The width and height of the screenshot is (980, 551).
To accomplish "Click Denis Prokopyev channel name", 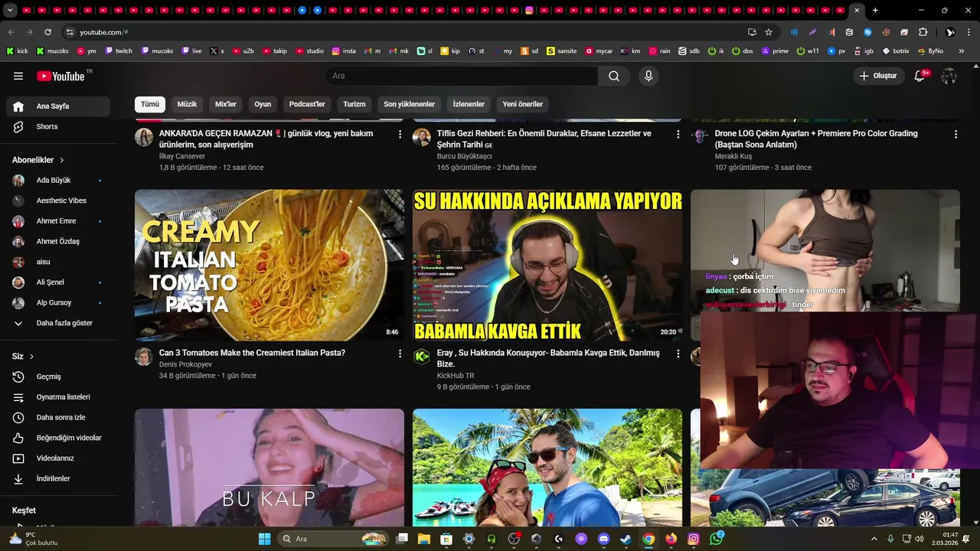I will 185,364.
